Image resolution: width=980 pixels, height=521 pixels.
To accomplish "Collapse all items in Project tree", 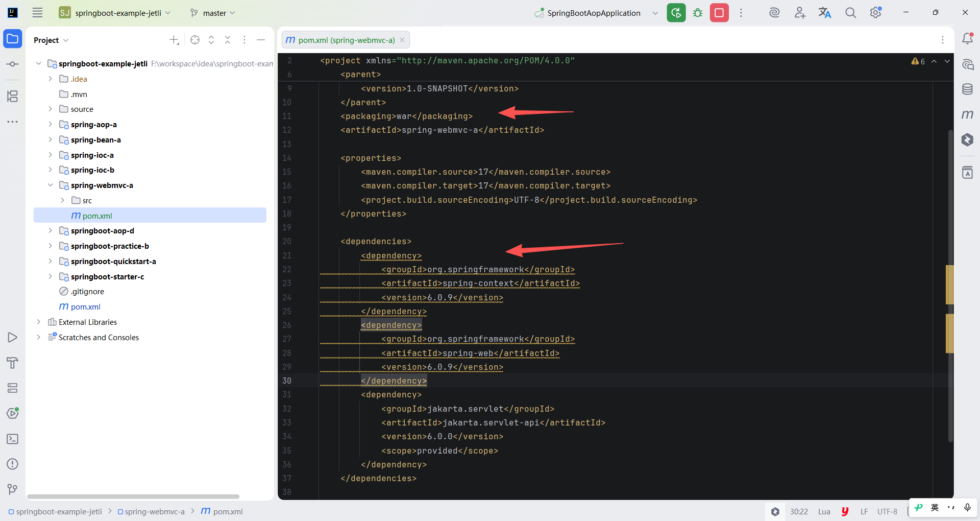I will [x=228, y=40].
